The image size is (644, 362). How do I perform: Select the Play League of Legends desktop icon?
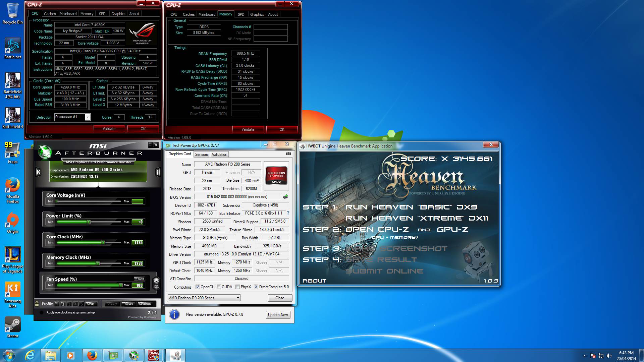pyautogui.click(x=13, y=260)
